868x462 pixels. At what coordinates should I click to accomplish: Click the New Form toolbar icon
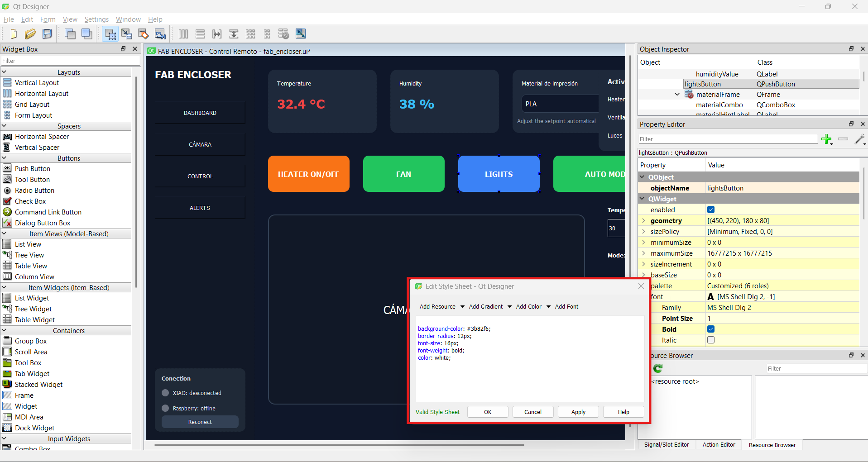14,34
